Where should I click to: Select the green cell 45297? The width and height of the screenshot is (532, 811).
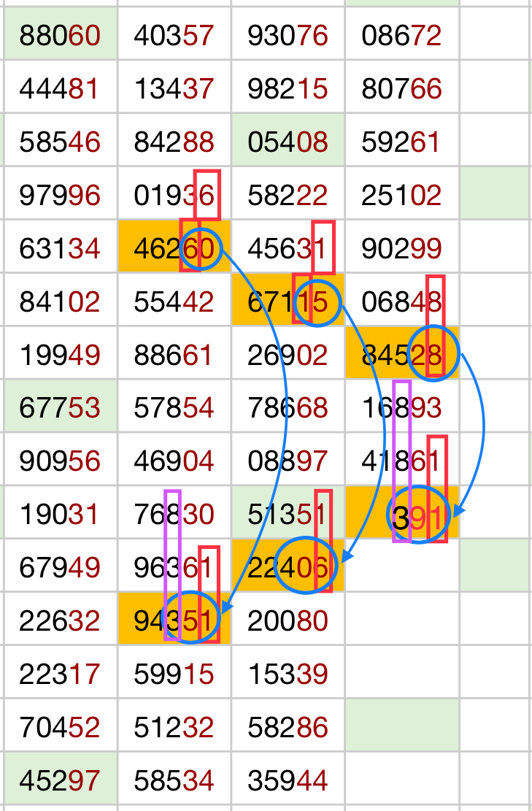pyautogui.click(x=60, y=781)
